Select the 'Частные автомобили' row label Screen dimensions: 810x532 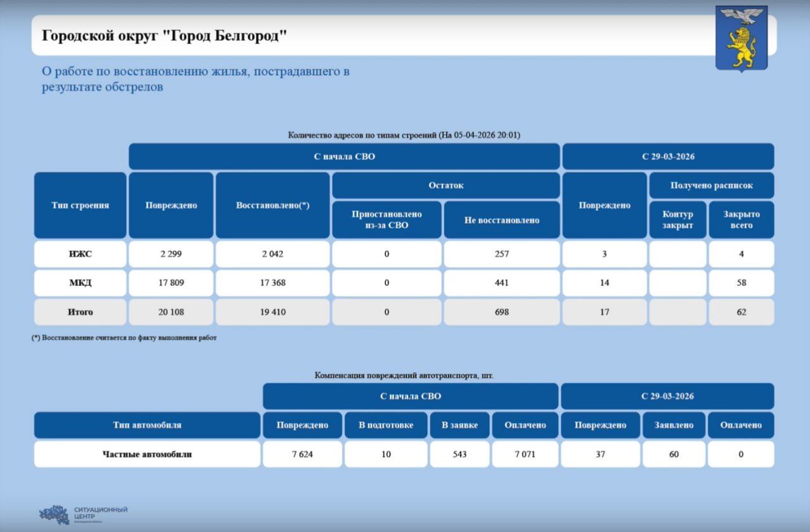(x=147, y=454)
